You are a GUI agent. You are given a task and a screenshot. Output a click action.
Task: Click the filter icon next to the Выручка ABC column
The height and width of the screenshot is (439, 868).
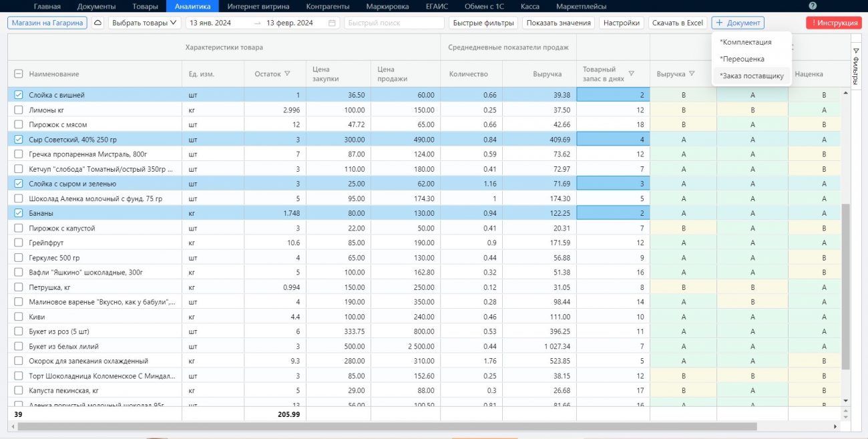[x=692, y=74]
